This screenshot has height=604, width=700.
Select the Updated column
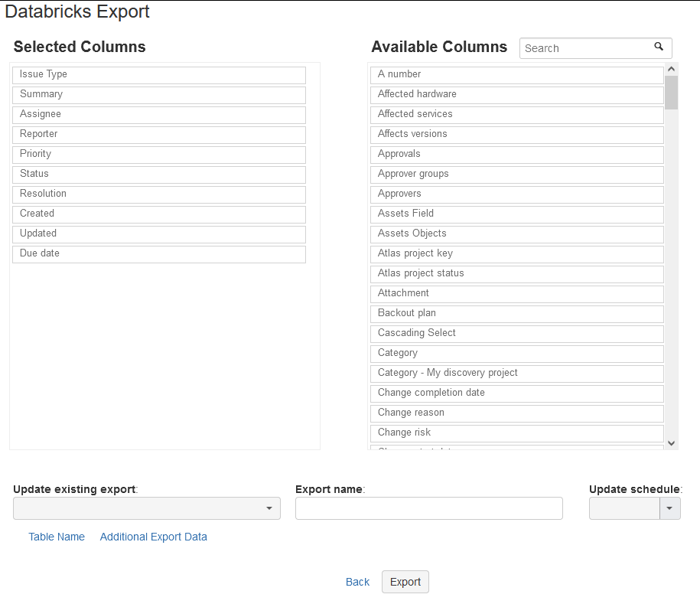pos(159,234)
